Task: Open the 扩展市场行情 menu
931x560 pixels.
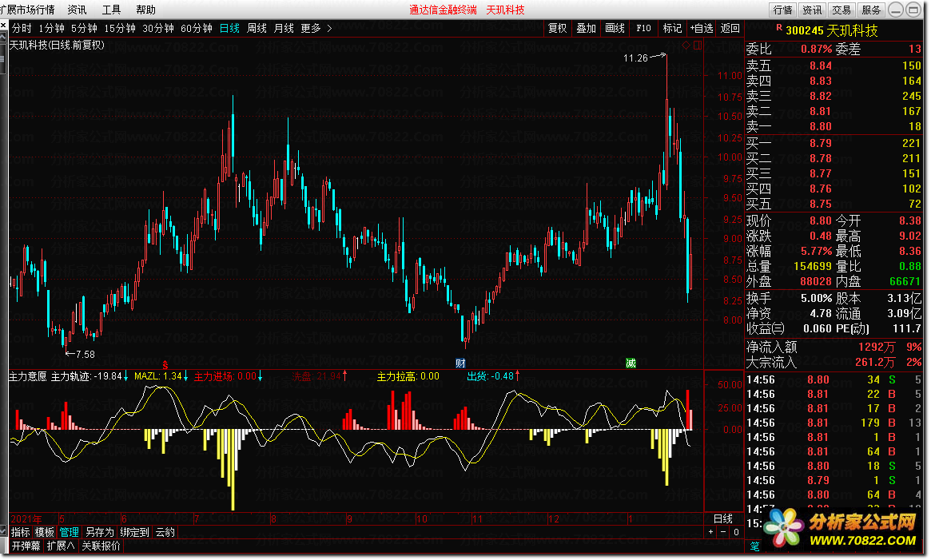Action: [27, 10]
